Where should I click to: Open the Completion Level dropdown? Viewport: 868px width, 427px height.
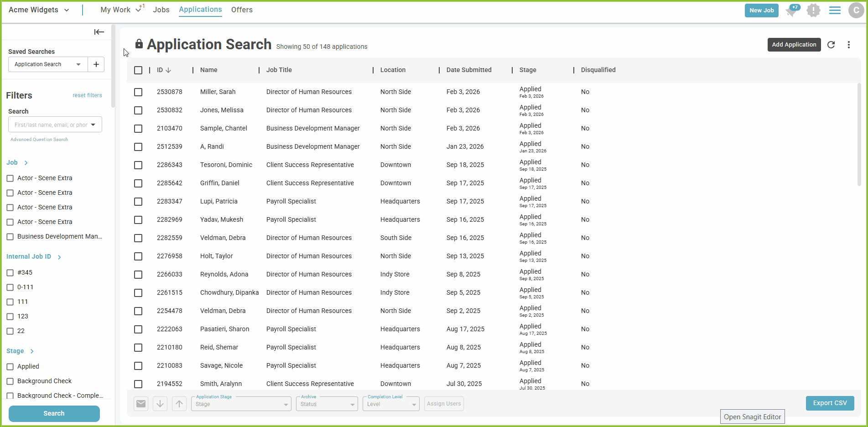391,404
